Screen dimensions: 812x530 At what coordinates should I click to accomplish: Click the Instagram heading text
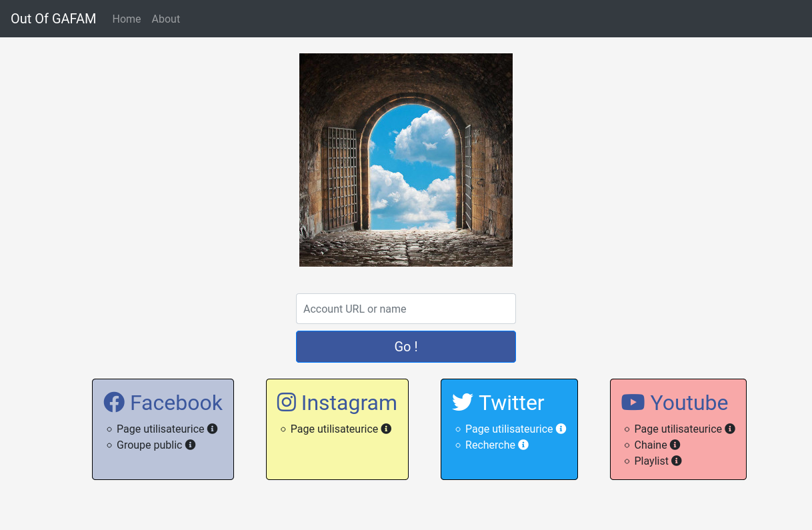349,403
